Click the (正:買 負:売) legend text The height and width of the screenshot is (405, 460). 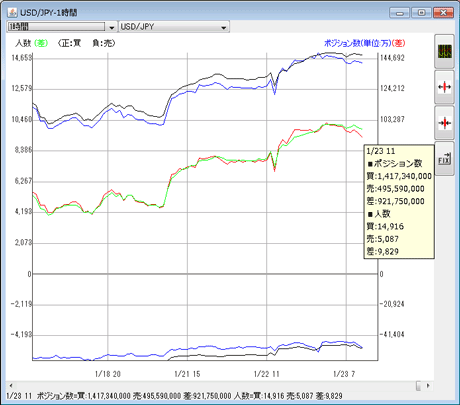[86, 43]
